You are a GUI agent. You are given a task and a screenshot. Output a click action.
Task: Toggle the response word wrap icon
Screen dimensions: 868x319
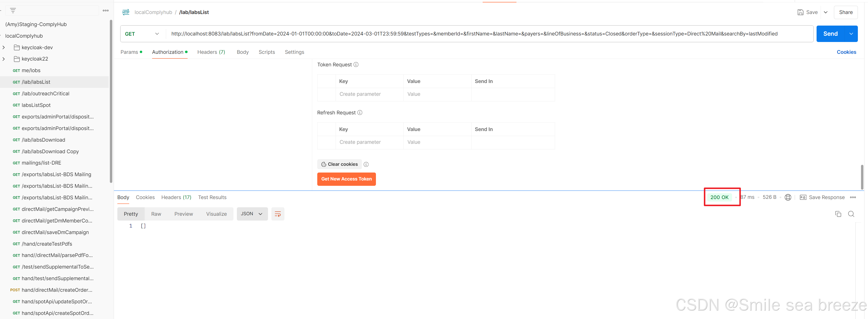tap(278, 214)
